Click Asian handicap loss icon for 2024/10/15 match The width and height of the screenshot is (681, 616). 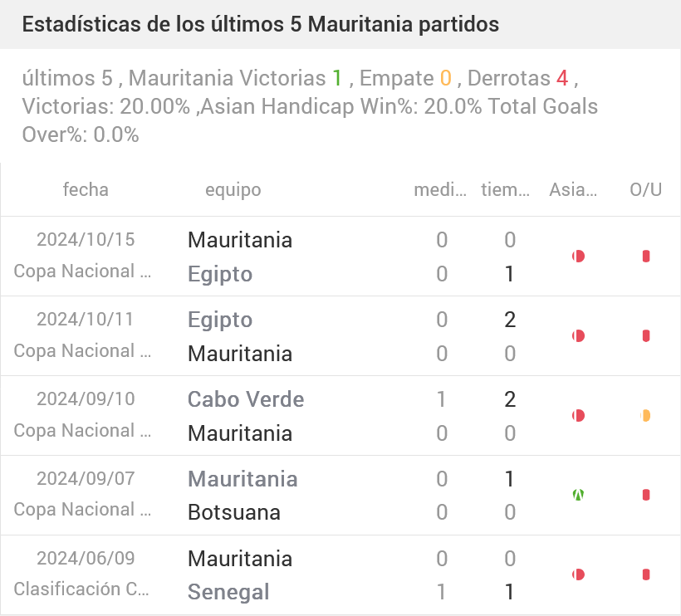pyautogui.click(x=579, y=257)
